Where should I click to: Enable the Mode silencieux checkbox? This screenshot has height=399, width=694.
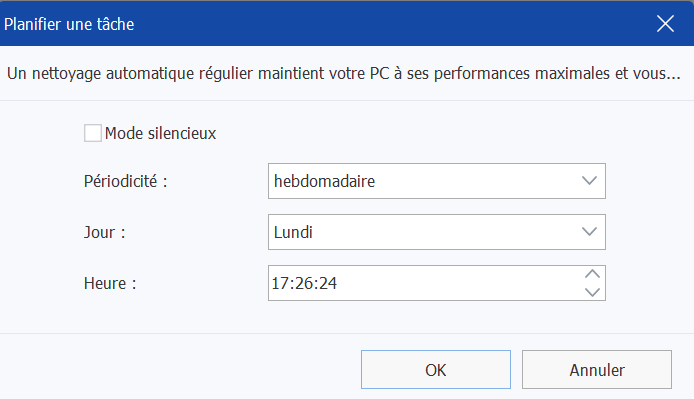coord(93,133)
